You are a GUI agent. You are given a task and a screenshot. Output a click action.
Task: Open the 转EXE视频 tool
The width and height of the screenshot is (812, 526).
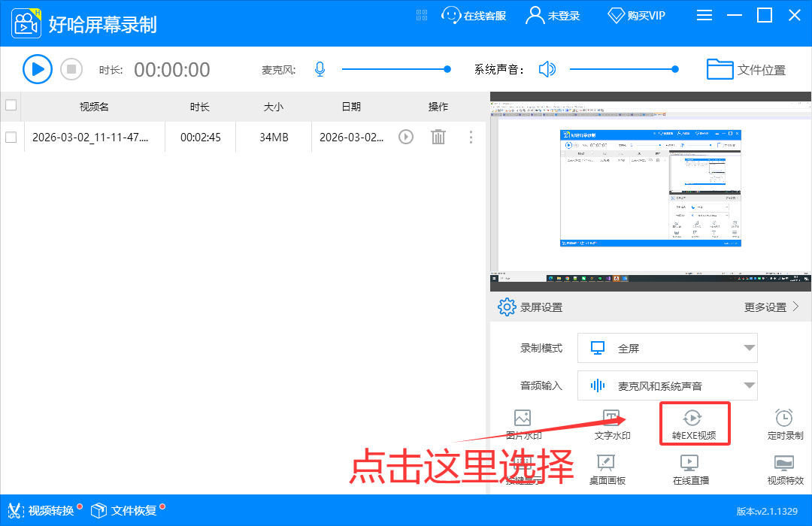pyautogui.click(x=694, y=422)
